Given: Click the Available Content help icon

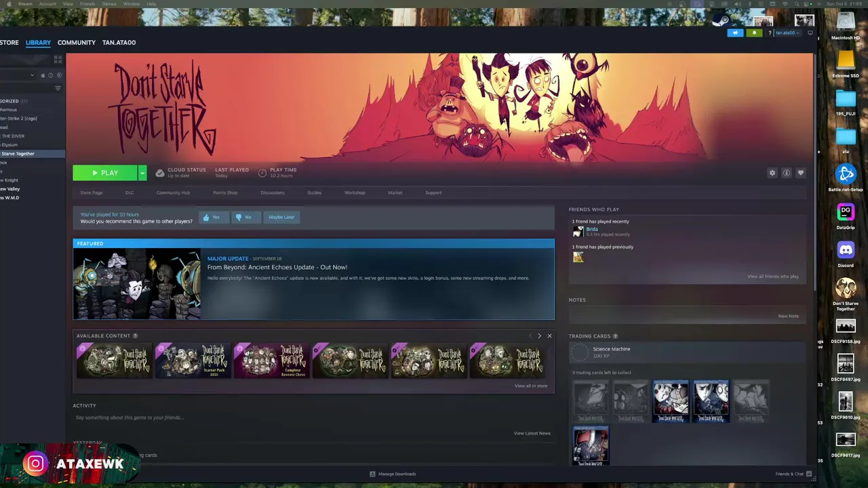Looking at the screenshot, I should pos(135,335).
